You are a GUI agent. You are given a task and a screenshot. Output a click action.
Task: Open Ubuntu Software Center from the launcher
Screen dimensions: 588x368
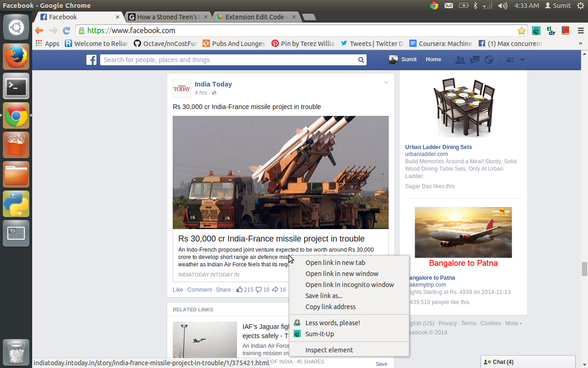(16, 145)
